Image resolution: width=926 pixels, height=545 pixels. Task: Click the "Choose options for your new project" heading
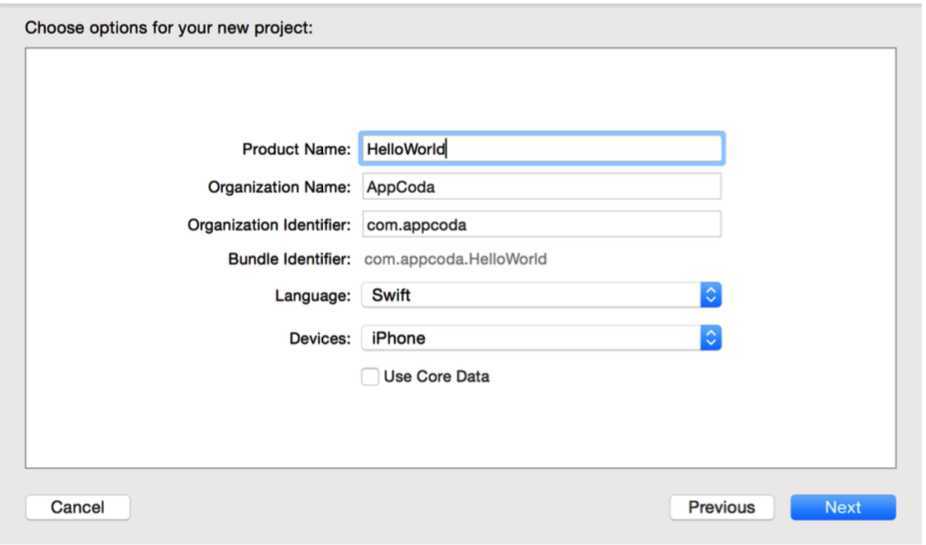pos(169,28)
